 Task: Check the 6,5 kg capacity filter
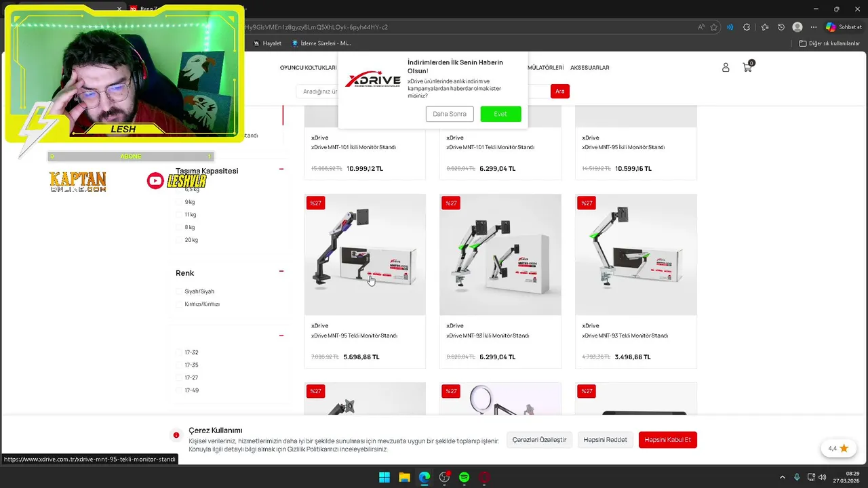tap(180, 190)
